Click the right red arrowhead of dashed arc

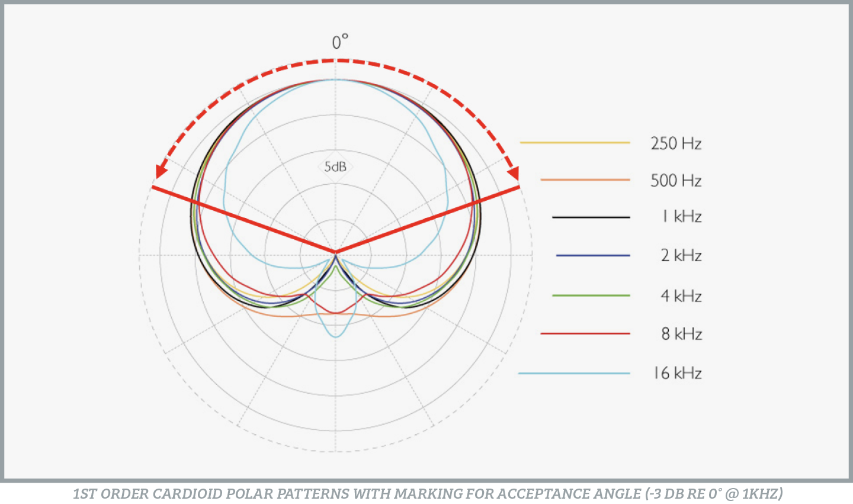[513, 172]
